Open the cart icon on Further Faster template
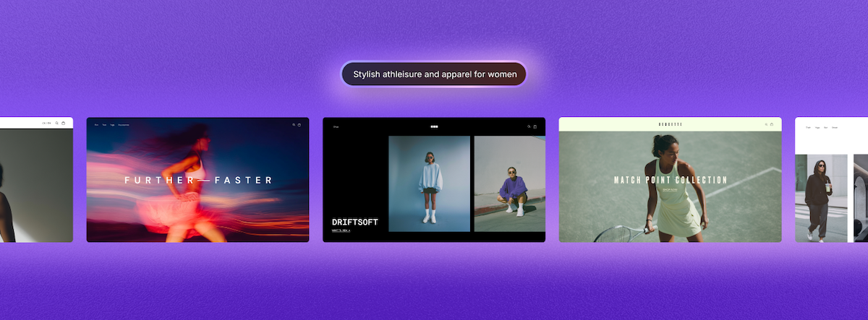The height and width of the screenshot is (320, 868). point(299,125)
